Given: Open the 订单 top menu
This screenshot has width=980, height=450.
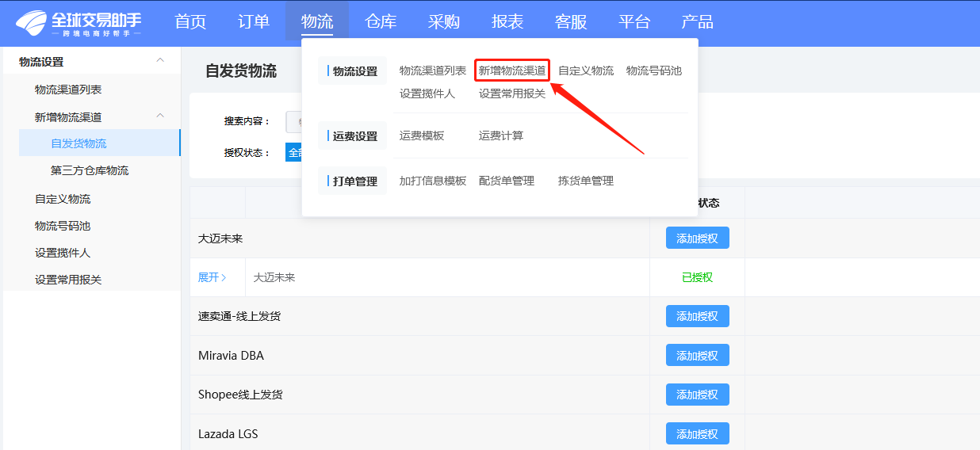Looking at the screenshot, I should [x=254, y=21].
